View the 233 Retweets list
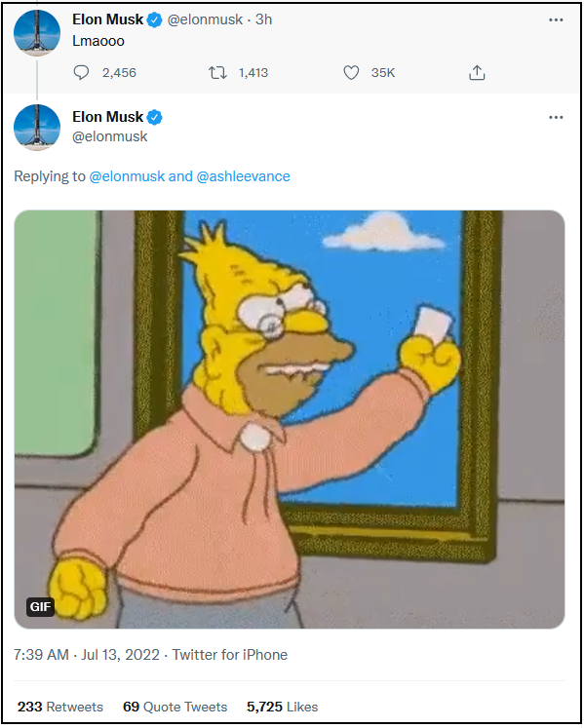This screenshot has height=728, width=584. tap(60, 707)
